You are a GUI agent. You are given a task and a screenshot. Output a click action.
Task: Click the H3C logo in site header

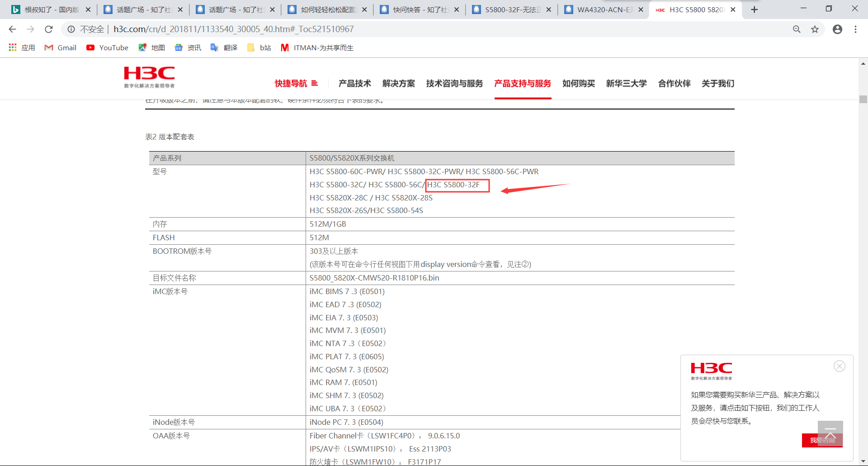[x=149, y=77]
